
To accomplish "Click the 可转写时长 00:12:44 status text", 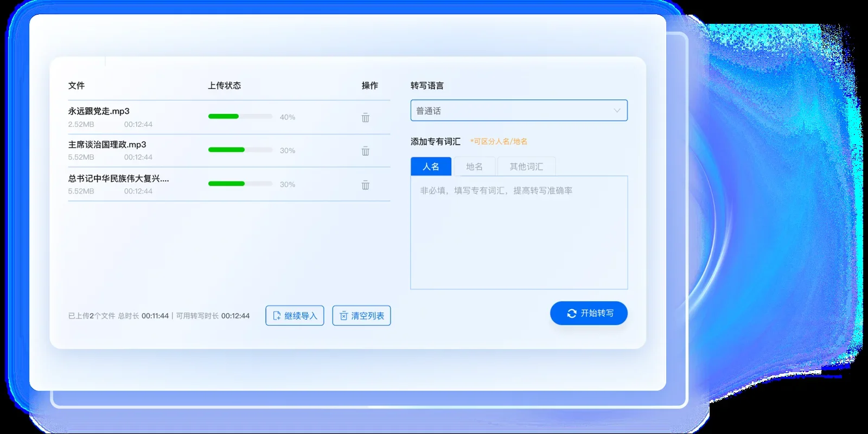I will click(213, 316).
